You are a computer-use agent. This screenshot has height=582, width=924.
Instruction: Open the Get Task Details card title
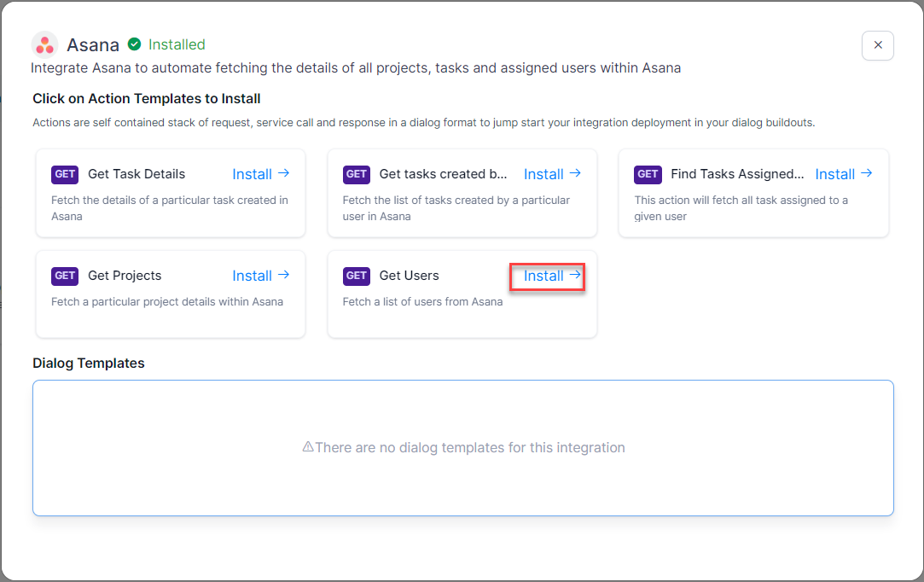[x=137, y=174]
